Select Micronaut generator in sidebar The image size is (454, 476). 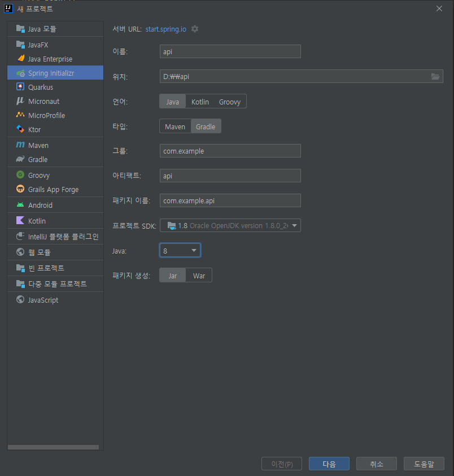click(x=55, y=102)
